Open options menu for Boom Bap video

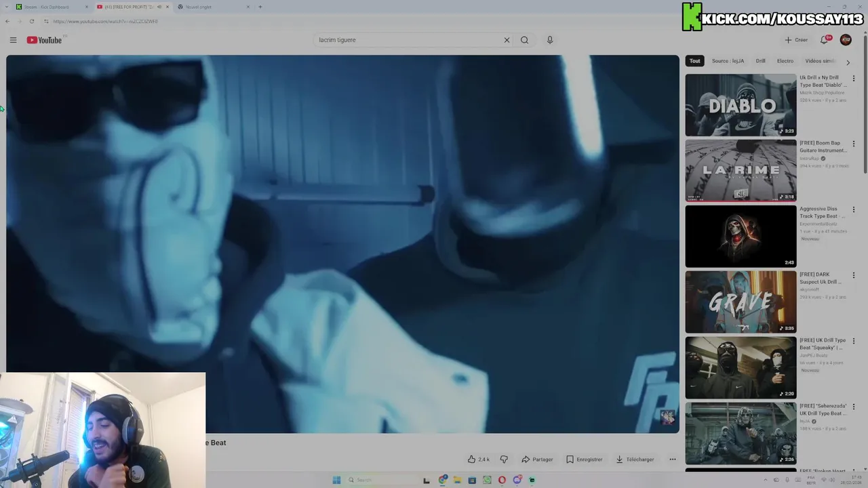click(x=854, y=144)
